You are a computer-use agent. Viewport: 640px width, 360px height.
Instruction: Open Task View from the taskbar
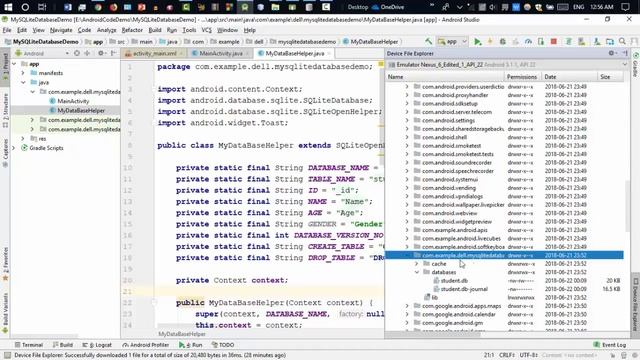(42, 7)
